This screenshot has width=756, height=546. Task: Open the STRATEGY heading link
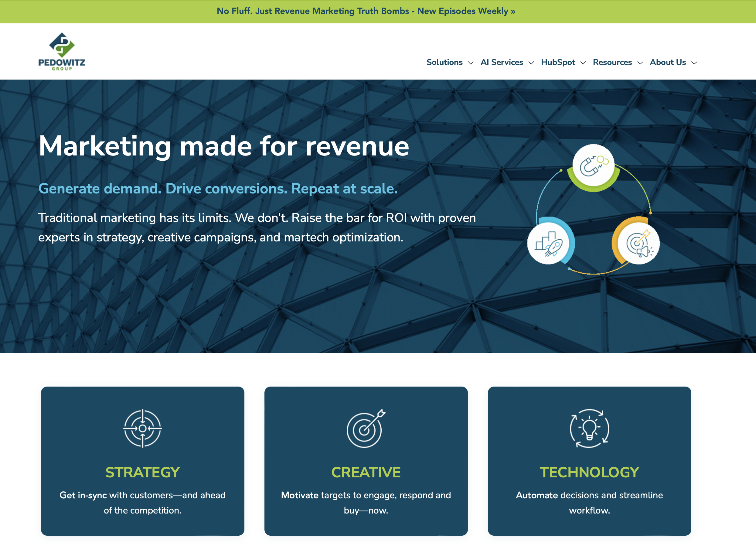coord(143,472)
